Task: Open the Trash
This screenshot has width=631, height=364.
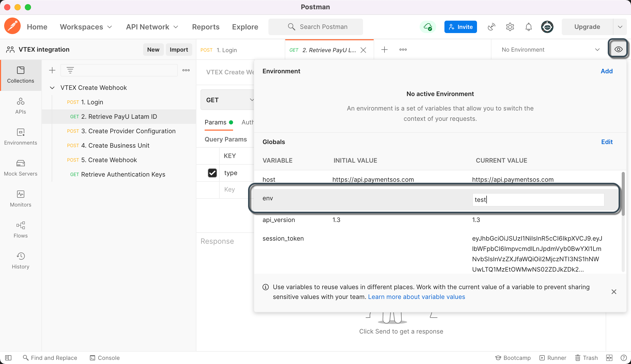Action: click(x=587, y=358)
